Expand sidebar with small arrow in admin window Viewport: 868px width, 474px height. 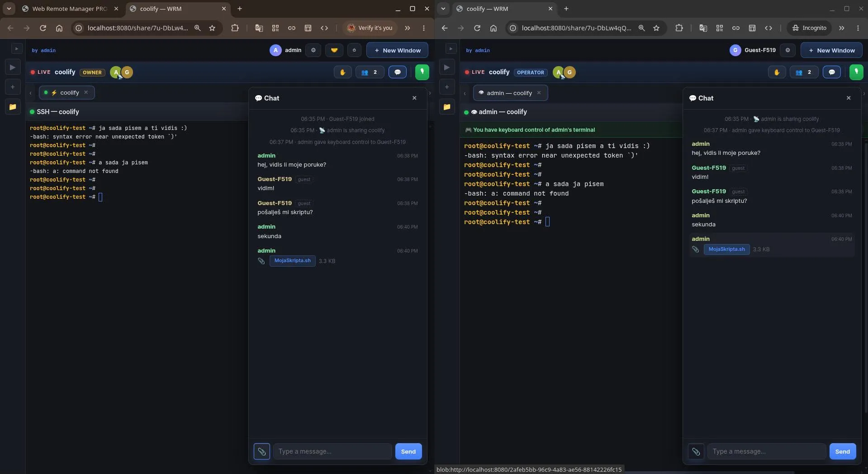16,48
